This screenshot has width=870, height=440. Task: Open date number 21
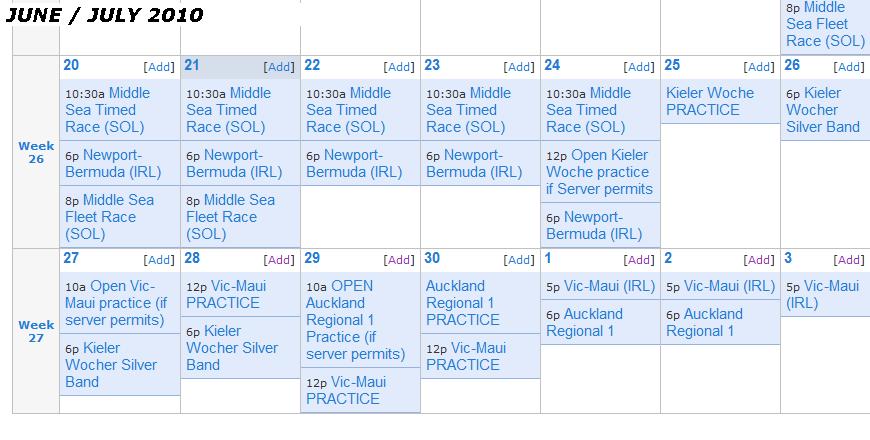point(191,65)
